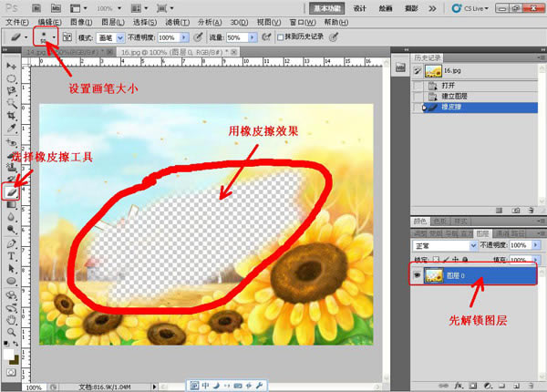547x392 pixels.
Task: Select the 3D Camera Rotate tool
Action: click(11, 307)
